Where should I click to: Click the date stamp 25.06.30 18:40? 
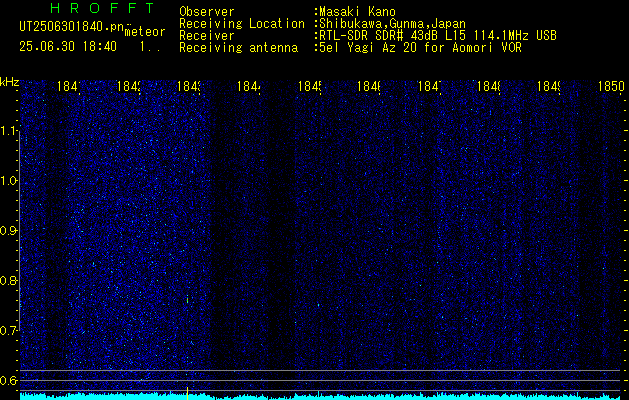pyautogui.click(x=68, y=47)
